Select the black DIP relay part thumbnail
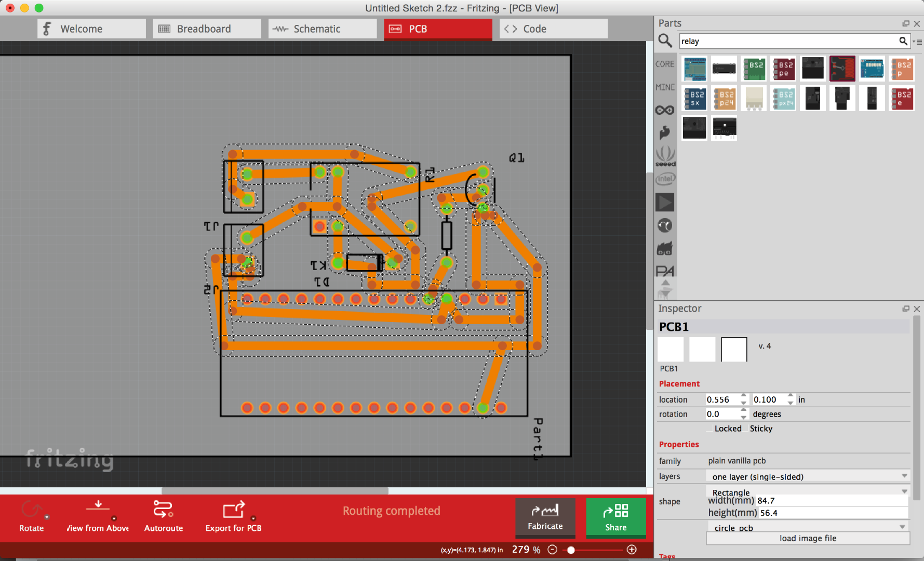Screen dimensions: 924x561 tap(724, 69)
